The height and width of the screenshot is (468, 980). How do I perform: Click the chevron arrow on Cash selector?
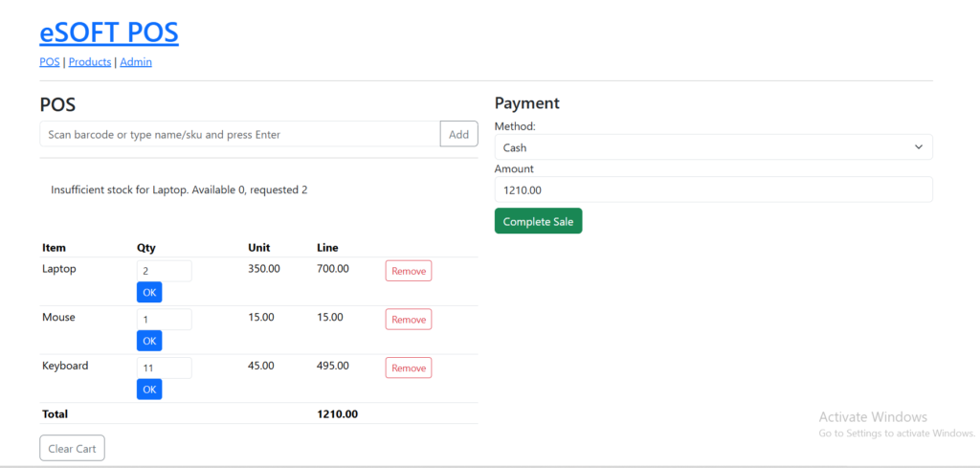(918, 147)
